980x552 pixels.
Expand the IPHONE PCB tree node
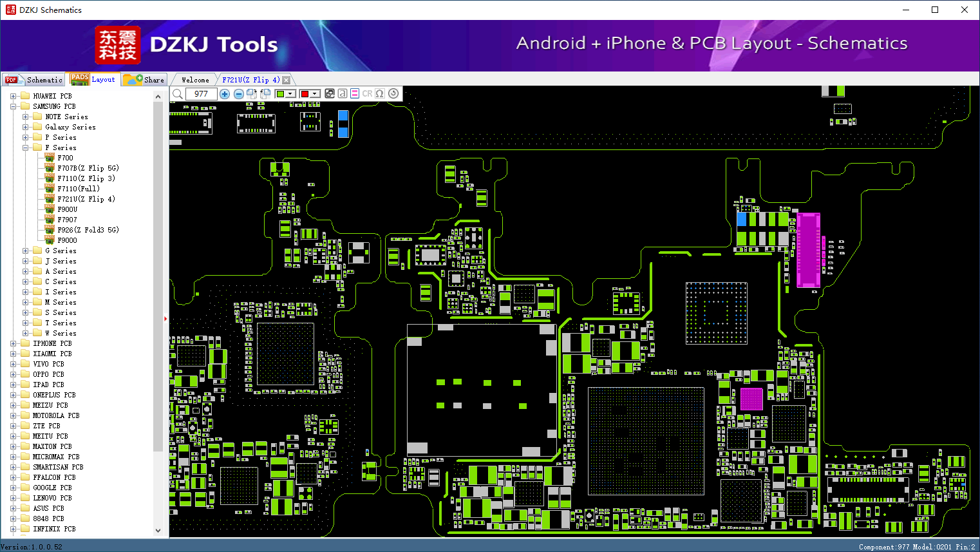14,343
